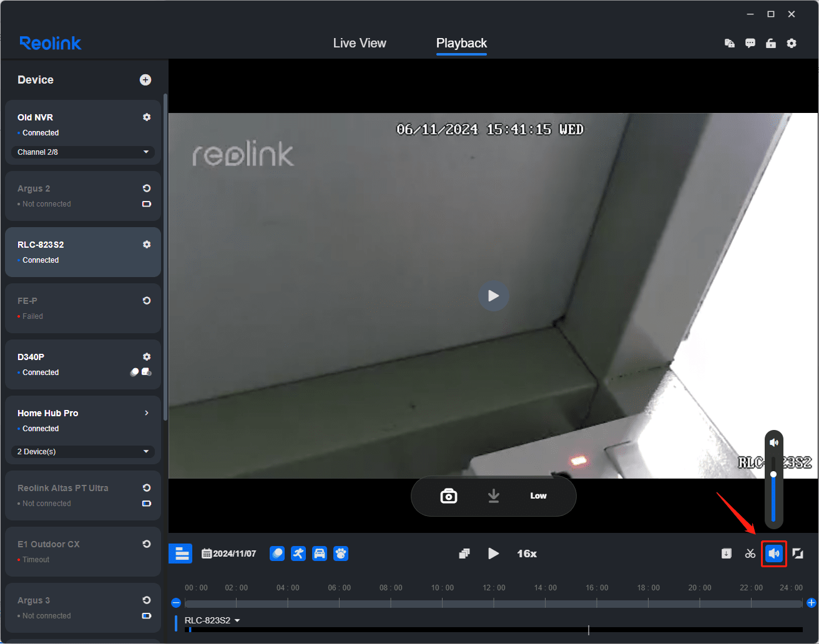
Task: Select the Old NVR device
Action: [83, 132]
